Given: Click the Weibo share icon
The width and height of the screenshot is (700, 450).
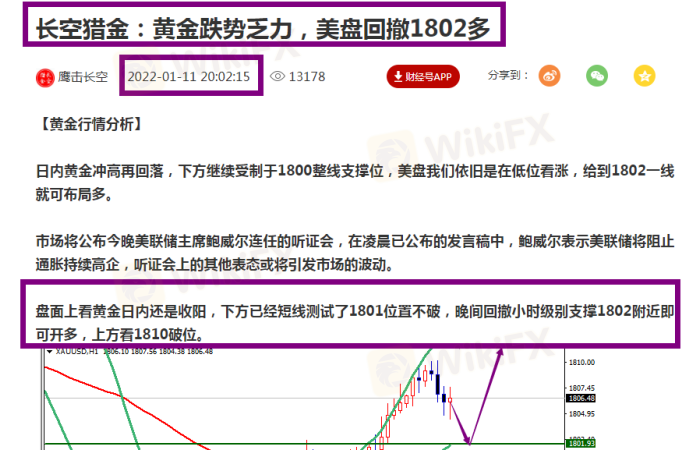Looking at the screenshot, I should [551, 76].
